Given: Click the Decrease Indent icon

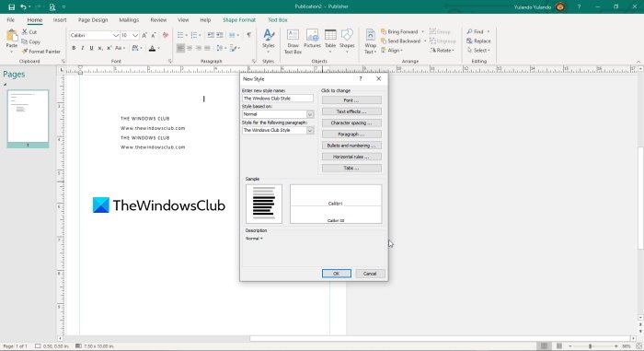Looking at the screenshot, I should (211, 35).
